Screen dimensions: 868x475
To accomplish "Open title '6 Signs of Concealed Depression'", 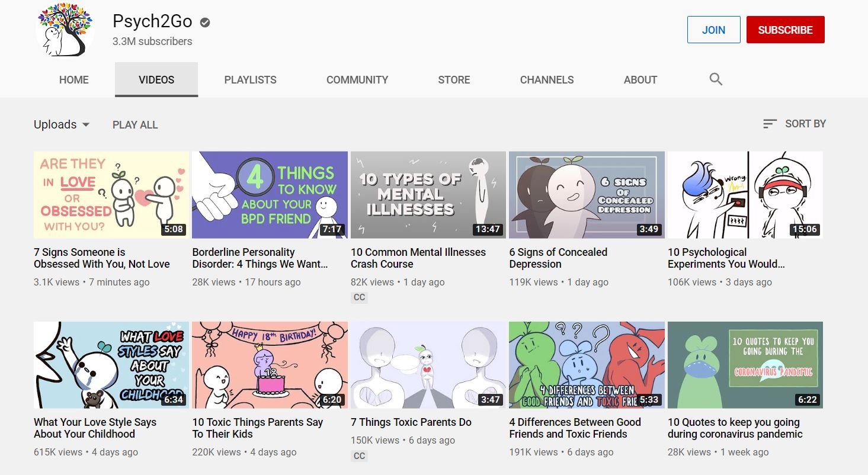I will click(558, 258).
